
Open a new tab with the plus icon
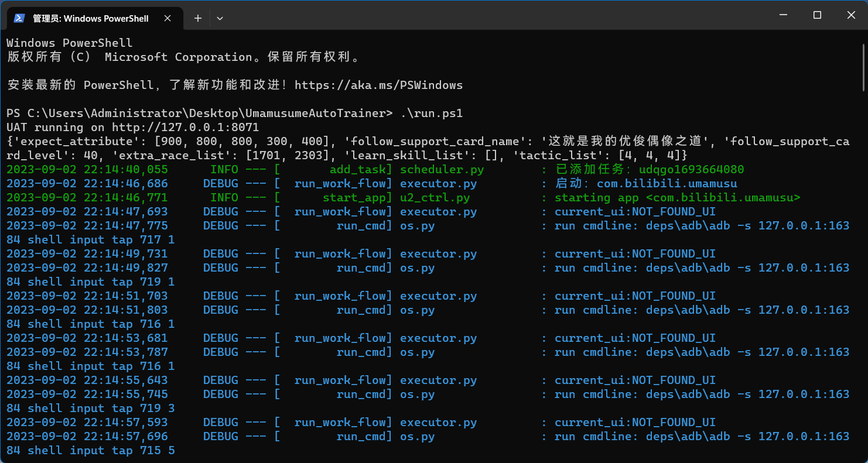coord(197,18)
